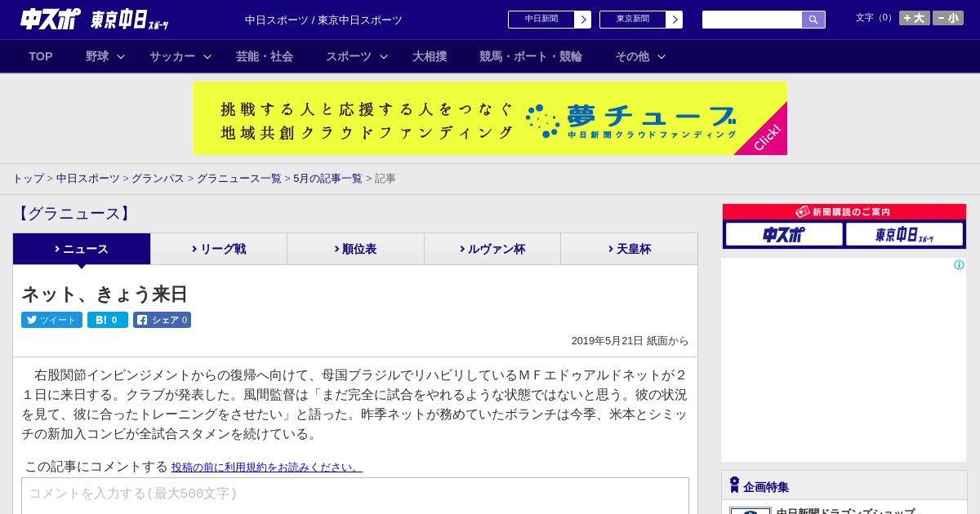The height and width of the screenshot is (514, 980).
Task: Click 中スポ subscription logo in sidebar
Action: pos(784,234)
